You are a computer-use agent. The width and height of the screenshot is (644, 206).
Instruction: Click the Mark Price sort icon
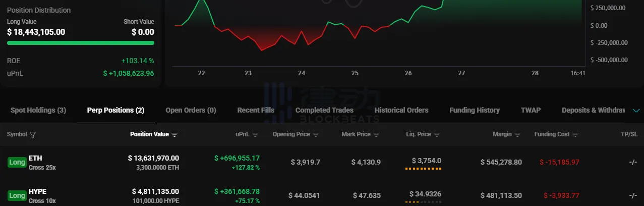coord(376,135)
